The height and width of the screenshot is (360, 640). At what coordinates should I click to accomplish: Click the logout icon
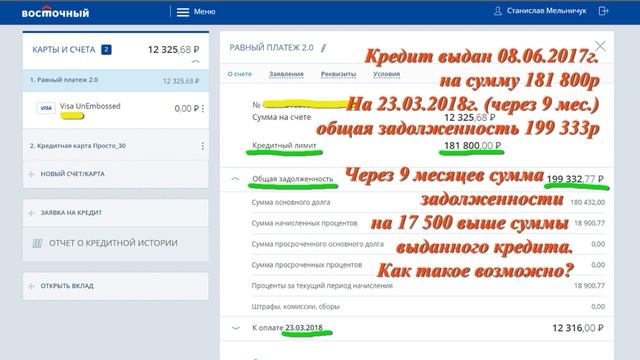coord(603,11)
